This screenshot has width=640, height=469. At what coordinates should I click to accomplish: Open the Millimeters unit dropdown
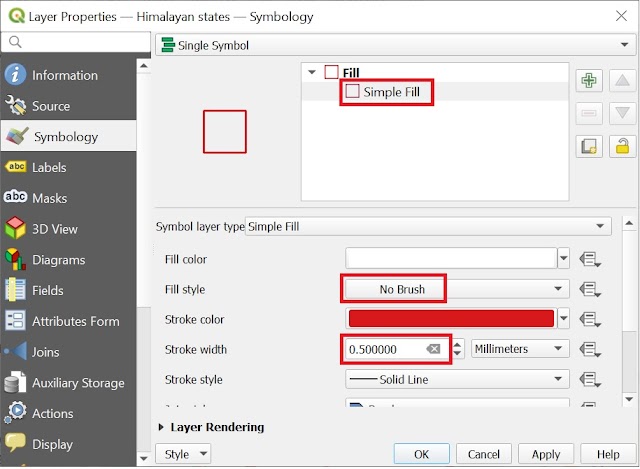(520, 349)
